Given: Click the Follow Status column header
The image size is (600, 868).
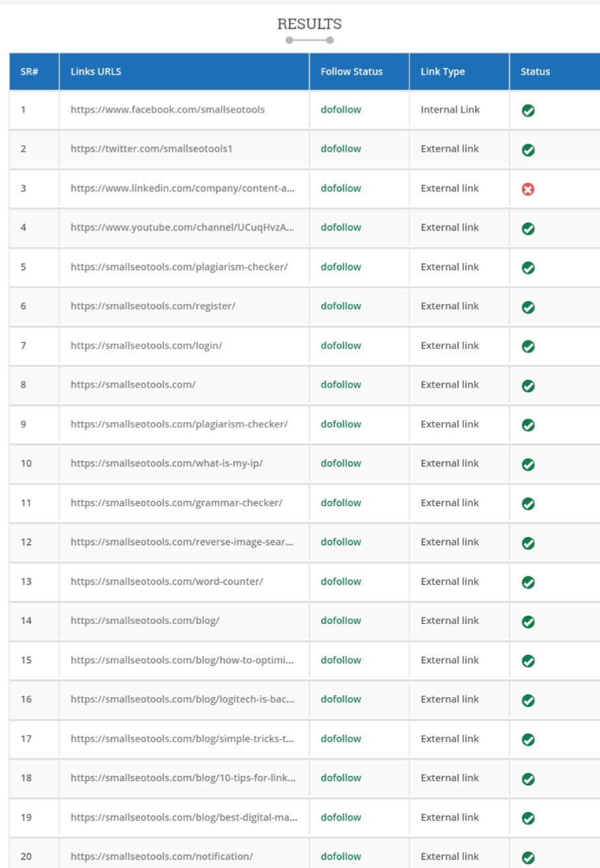Looking at the screenshot, I should (x=352, y=71).
